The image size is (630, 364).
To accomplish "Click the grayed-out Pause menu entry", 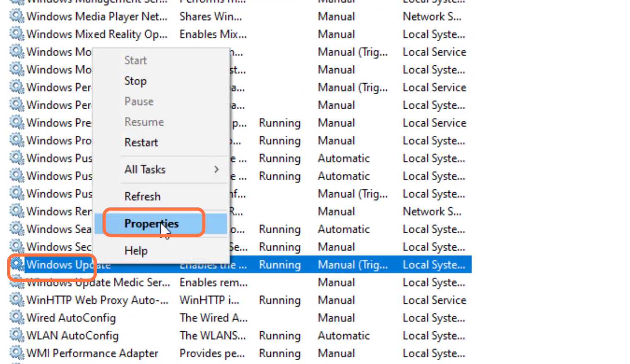I will point(139,101).
